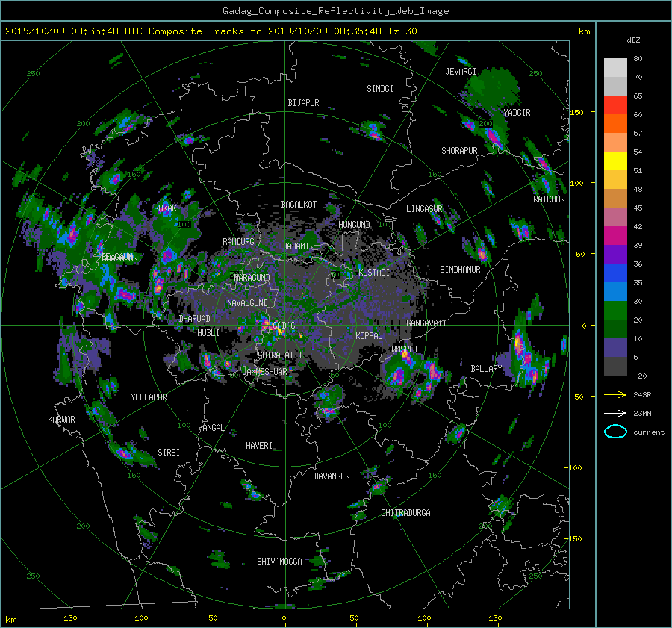Click the BADAMI city label

pos(296,246)
